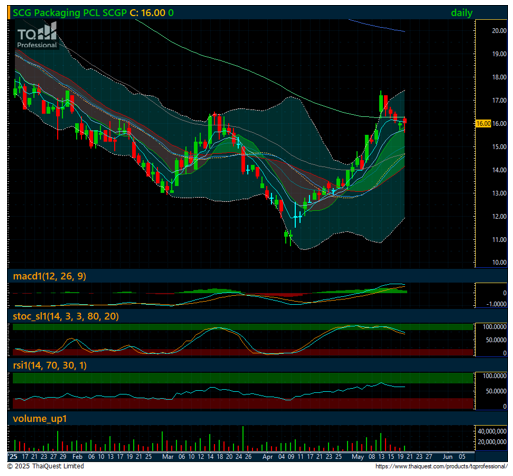Click the © 2025 ThaiQuest Limited text
This screenshot has height=476, width=513.
coord(46,466)
